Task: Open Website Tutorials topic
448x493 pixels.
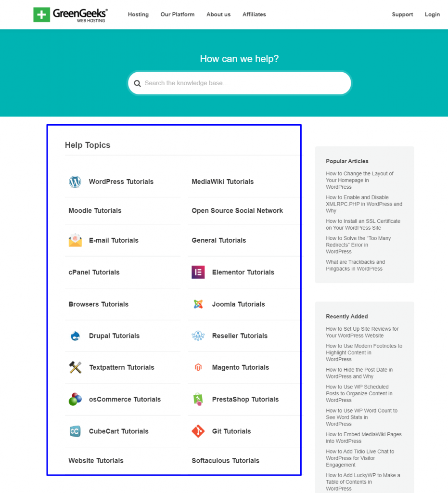Action: 96,461
